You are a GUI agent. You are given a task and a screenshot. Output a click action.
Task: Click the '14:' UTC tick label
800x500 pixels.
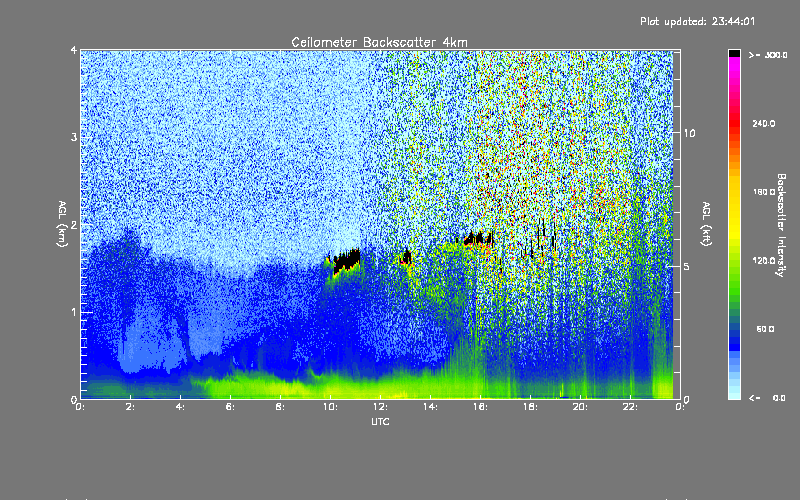pos(430,407)
